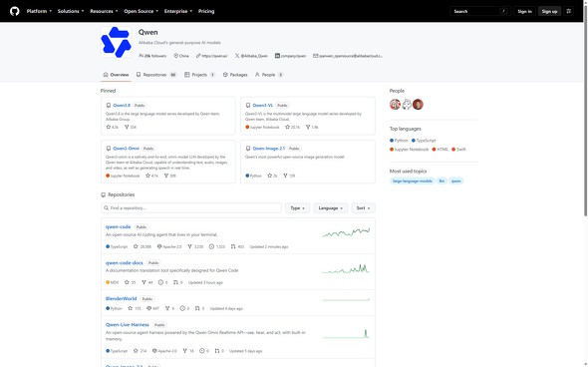Open stargazers of Qwen-Live-Harness repository
This screenshot has height=367, width=588.
click(141, 351)
